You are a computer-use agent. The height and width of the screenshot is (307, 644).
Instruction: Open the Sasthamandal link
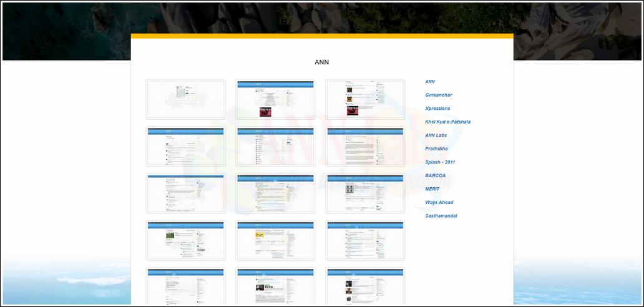point(441,216)
